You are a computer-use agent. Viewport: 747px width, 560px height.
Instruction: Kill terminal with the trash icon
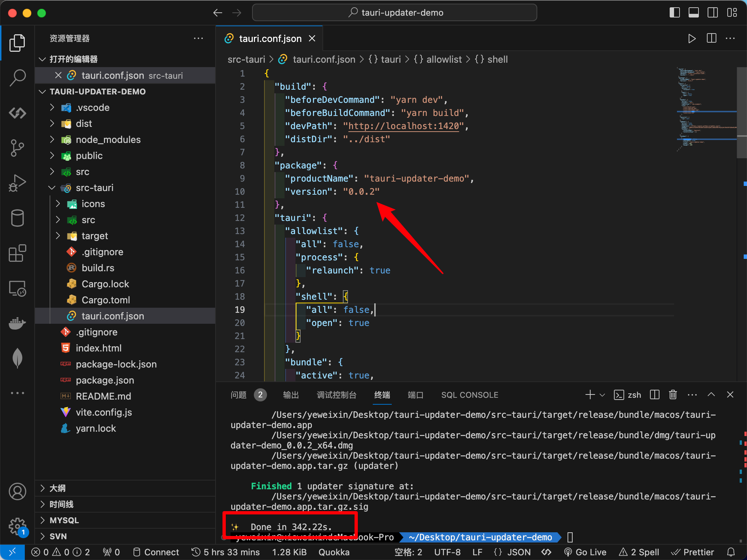click(673, 394)
